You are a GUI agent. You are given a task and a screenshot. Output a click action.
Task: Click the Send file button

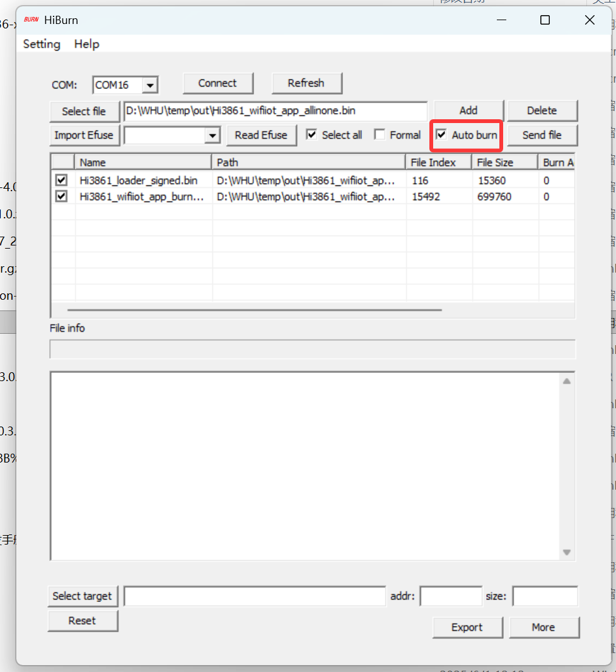click(542, 136)
